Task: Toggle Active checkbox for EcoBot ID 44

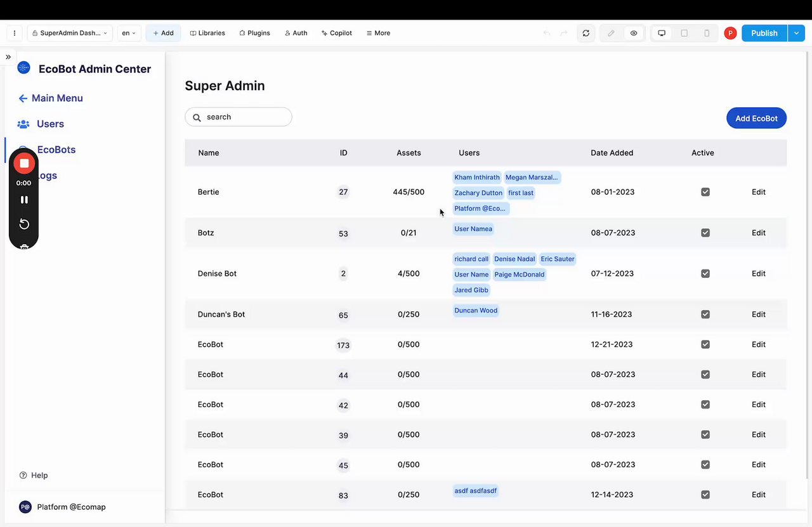Action: pos(705,374)
